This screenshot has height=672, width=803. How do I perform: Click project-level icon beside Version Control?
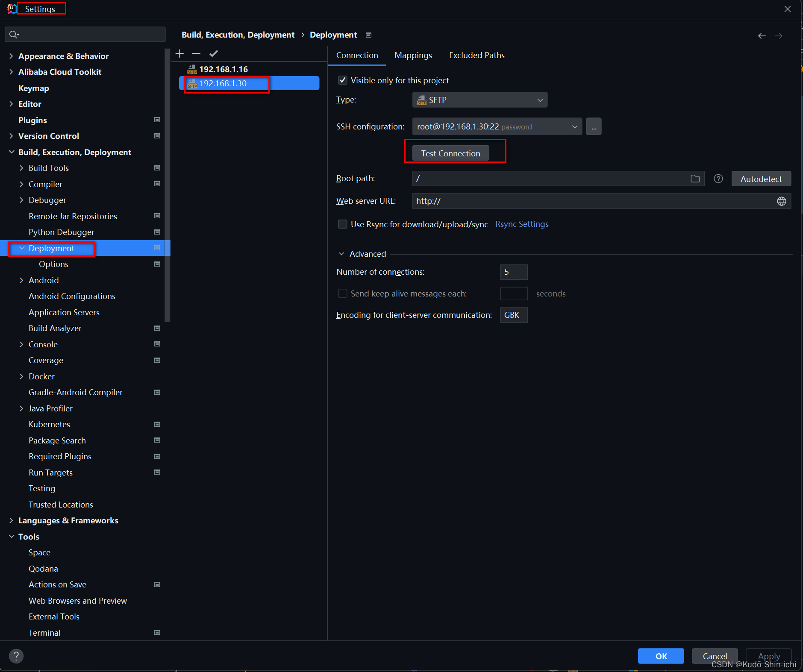click(x=157, y=136)
